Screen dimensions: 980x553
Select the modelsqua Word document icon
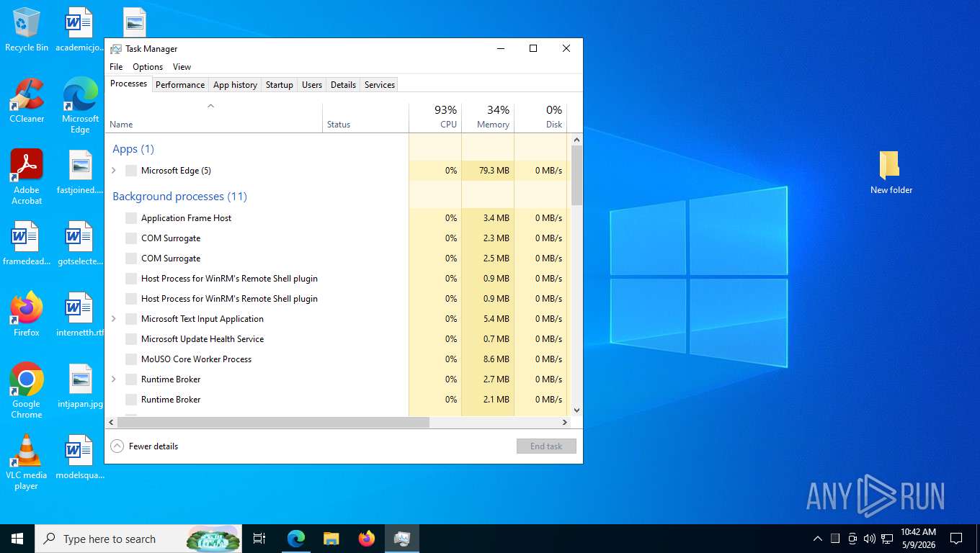click(80, 457)
